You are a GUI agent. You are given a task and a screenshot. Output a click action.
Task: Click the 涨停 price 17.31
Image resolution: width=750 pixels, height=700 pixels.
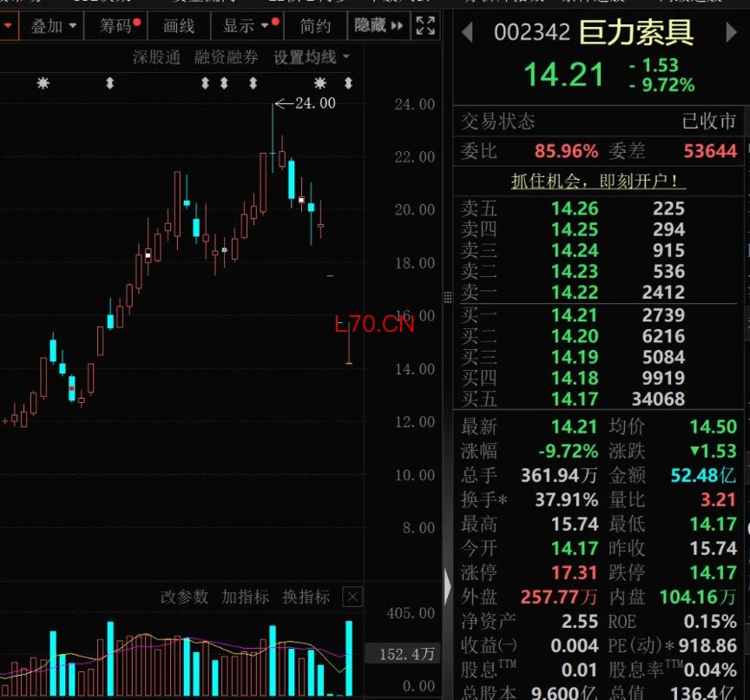click(x=574, y=572)
